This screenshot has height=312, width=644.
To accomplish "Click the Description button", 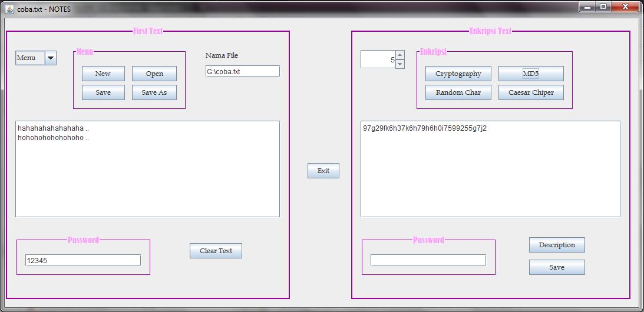I will [557, 245].
